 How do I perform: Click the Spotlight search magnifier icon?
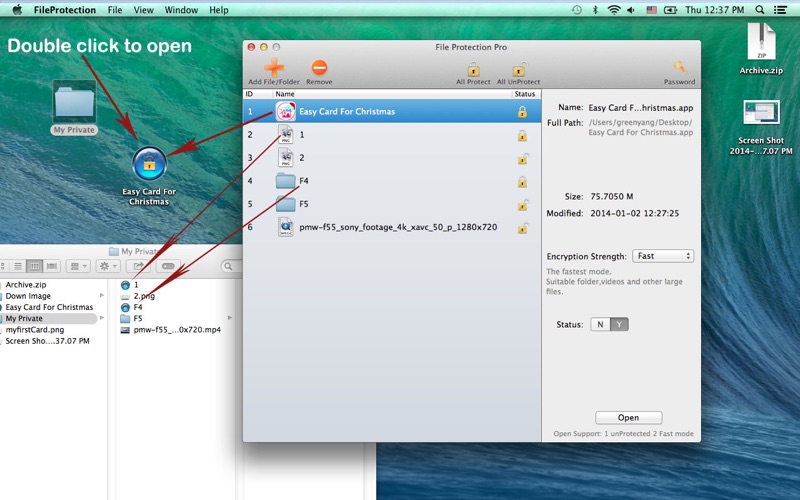[x=760, y=10]
